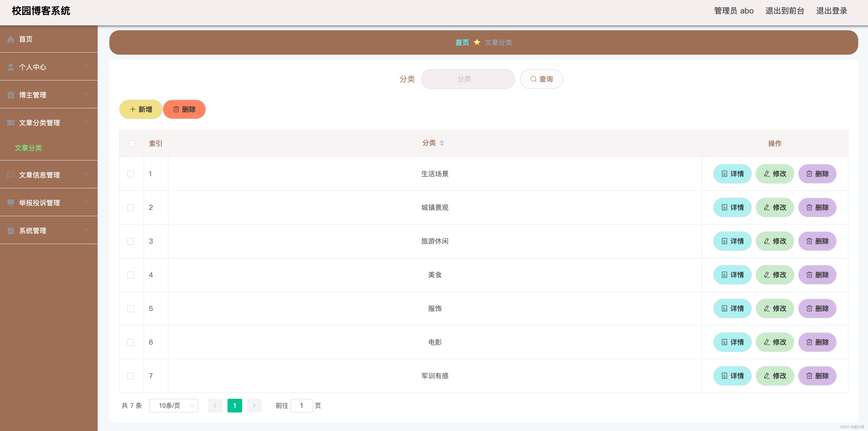Screen dimensions: 868x431
Task: Focus the 分类 search input field
Action: 468,79
